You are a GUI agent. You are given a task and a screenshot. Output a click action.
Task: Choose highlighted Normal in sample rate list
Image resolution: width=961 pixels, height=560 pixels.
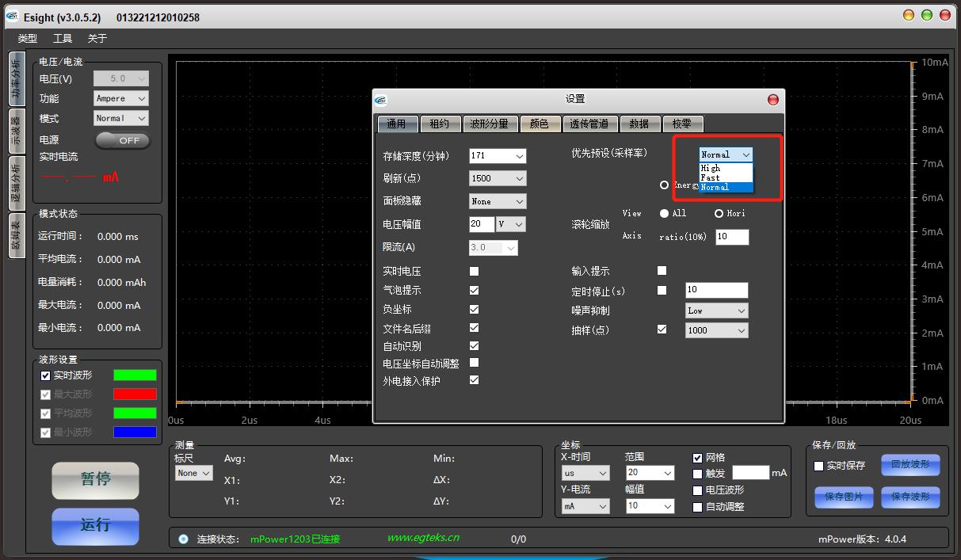point(726,187)
